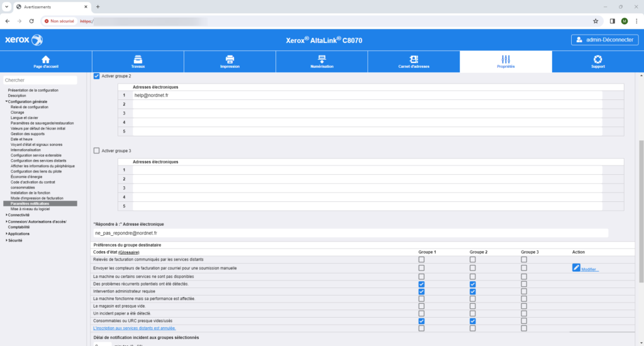The height and width of the screenshot is (346, 644).
Task: Click the blue Modifier pencil icon
Action: [576, 267]
